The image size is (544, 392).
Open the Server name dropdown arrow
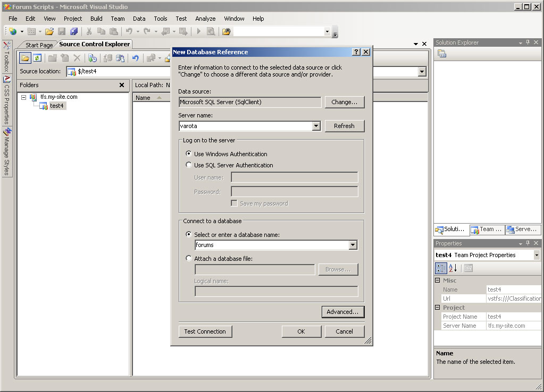[x=316, y=126]
